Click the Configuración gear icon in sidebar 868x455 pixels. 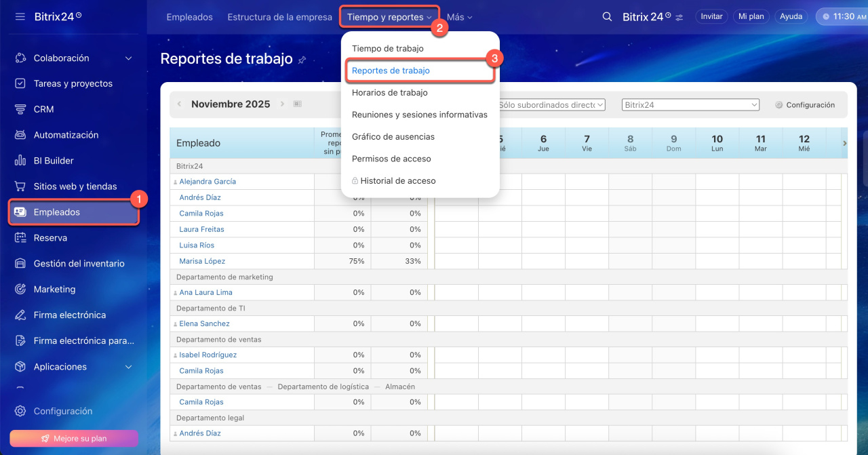[x=20, y=411]
